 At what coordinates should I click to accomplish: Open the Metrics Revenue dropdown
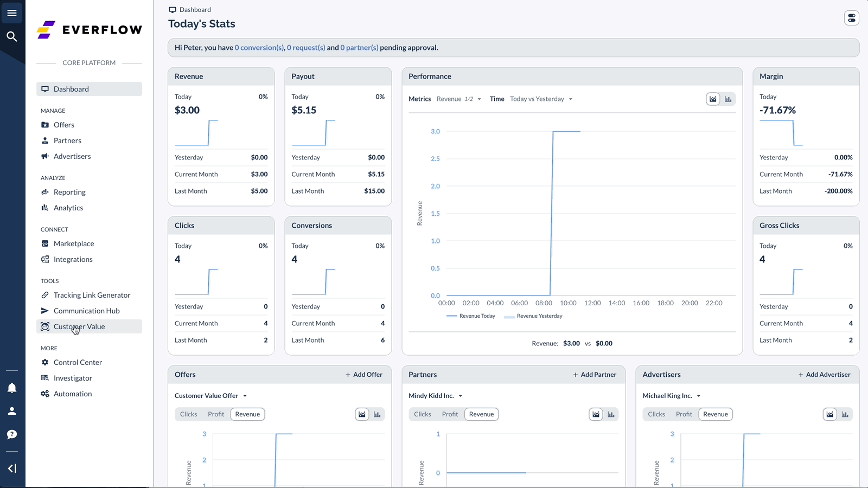point(459,99)
